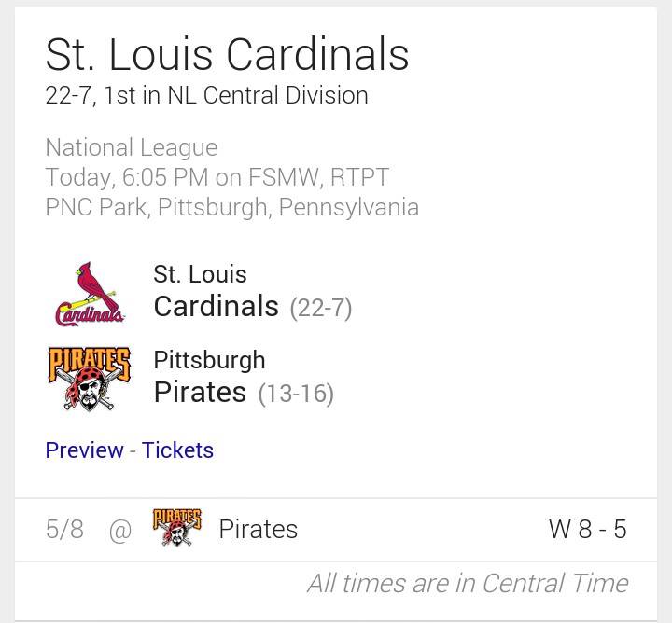The width and height of the screenshot is (672, 623).
Task: Select the Pirates team name in matchup
Action: pos(200,392)
